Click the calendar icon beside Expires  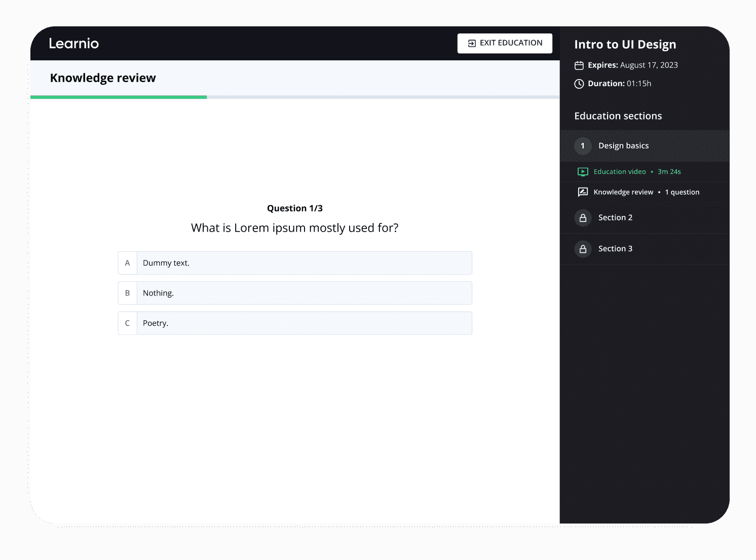coord(579,65)
